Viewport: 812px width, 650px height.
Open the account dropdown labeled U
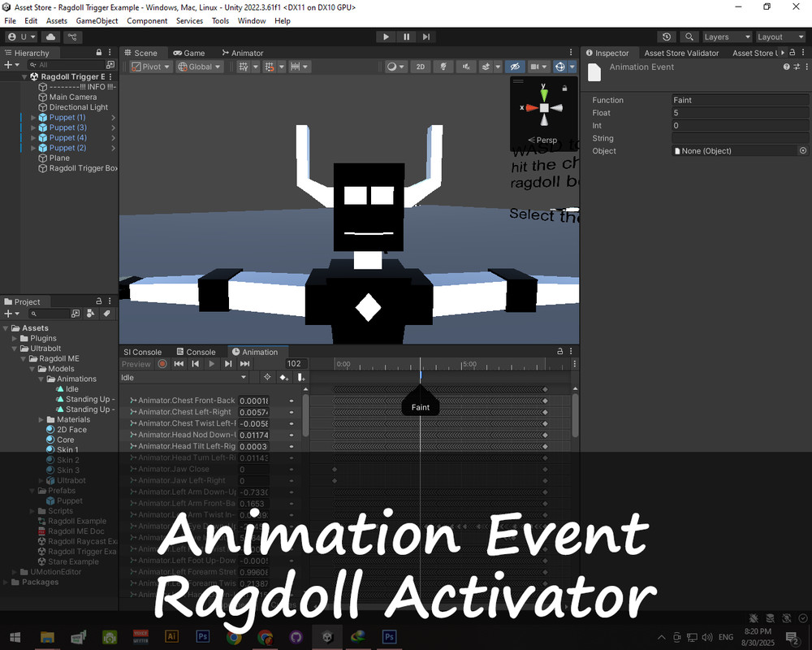click(x=21, y=37)
